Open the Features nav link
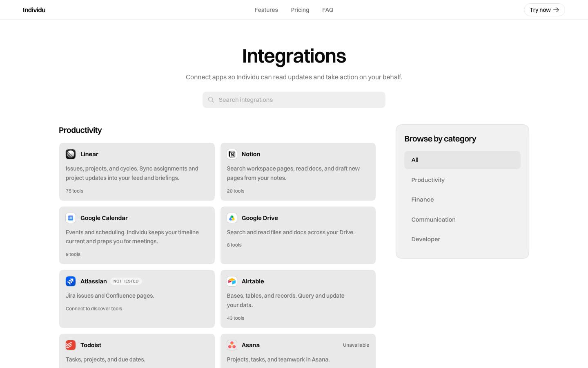This screenshot has width=588, height=368. pos(266,10)
